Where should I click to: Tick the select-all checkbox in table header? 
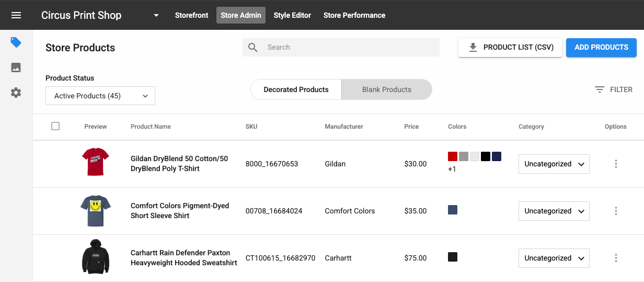(55, 126)
